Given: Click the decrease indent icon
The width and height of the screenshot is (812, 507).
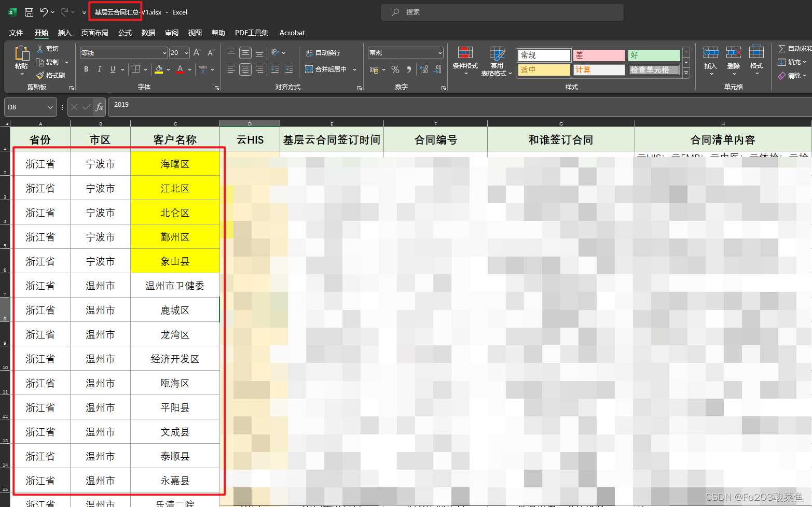Looking at the screenshot, I should (275, 69).
